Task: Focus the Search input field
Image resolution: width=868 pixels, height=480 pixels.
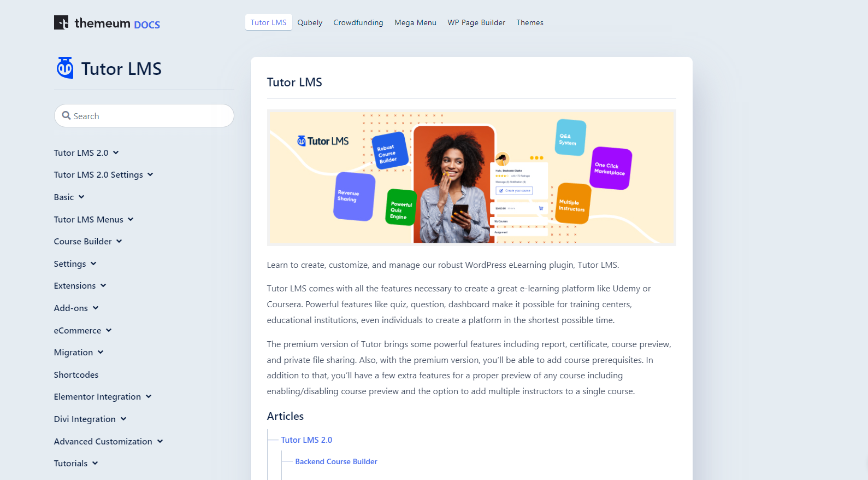Action: tap(144, 116)
